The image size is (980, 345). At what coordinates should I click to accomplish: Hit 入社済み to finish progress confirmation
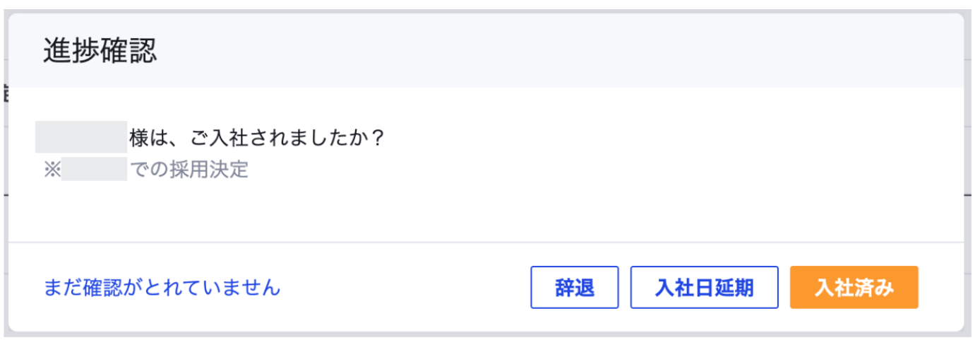[x=854, y=288]
